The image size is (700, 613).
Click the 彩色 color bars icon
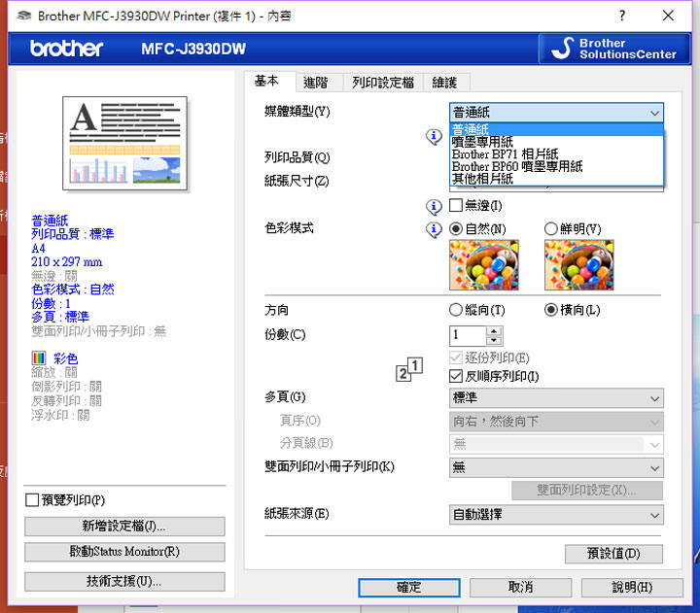[39, 358]
